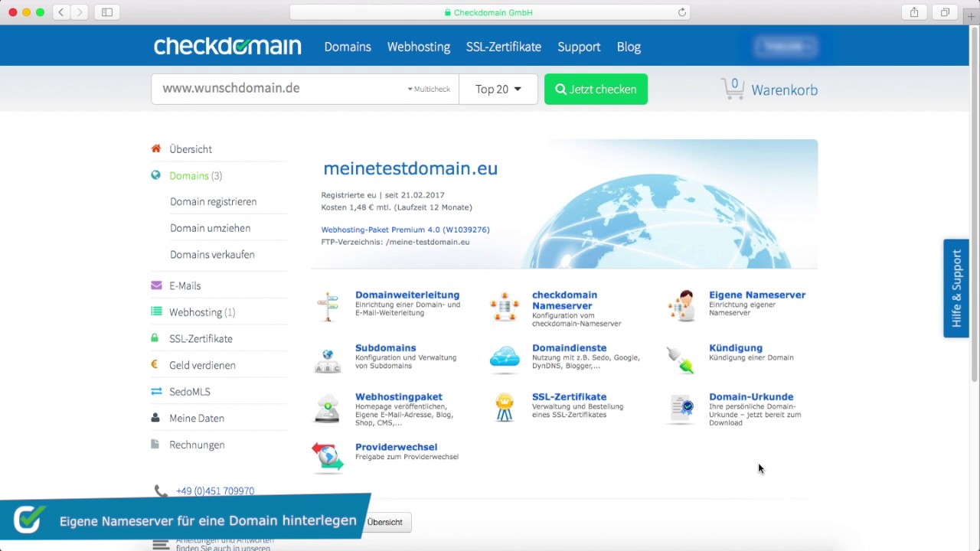980x551 pixels.
Task: Click the page vertical scrollbar
Action: tap(975, 204)
